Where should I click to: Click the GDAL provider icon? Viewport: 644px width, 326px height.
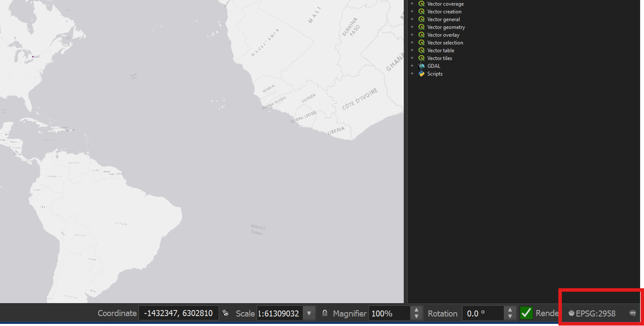coord(421,66)
